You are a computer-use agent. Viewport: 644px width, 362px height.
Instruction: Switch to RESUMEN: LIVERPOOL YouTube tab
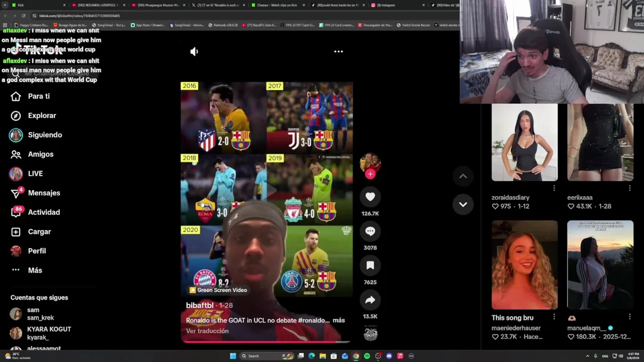(x=98, y=5)
